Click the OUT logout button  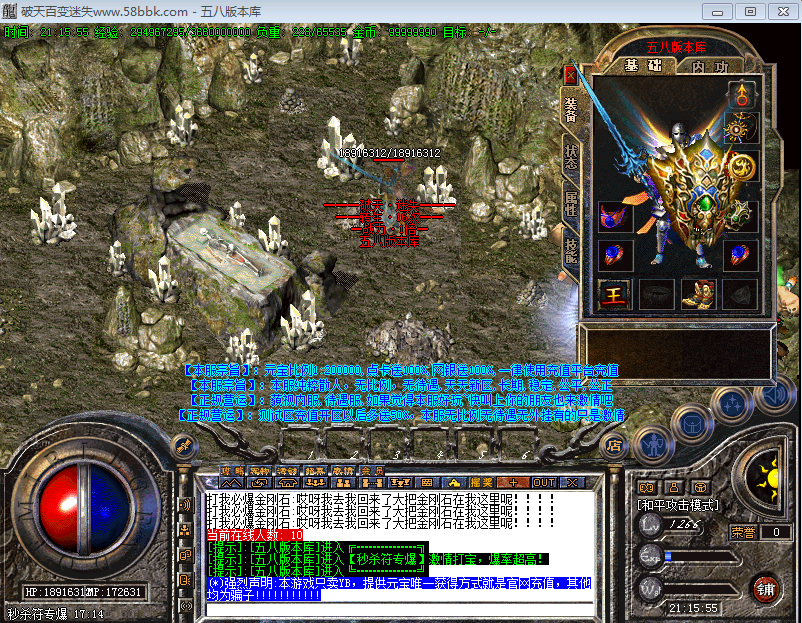point(544,483)
